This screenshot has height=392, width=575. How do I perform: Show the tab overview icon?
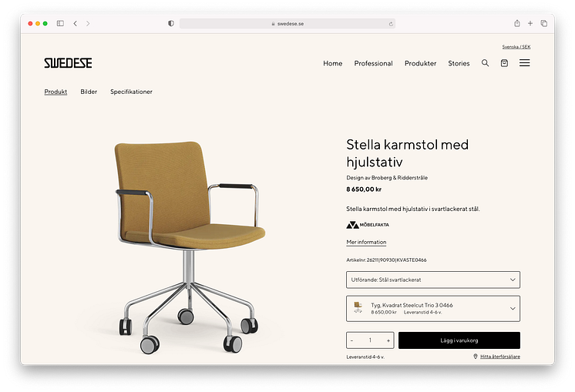pyautogui.click(x=544, y=23)
